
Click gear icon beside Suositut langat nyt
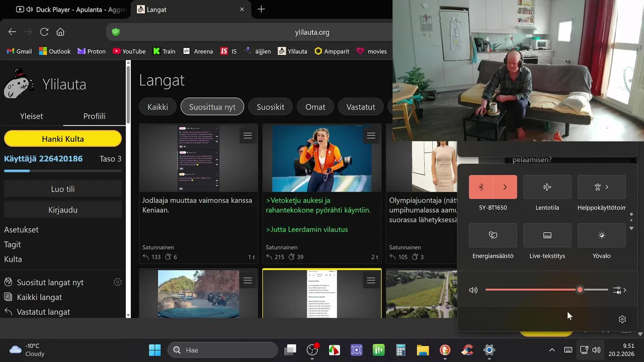pos(118,282)
